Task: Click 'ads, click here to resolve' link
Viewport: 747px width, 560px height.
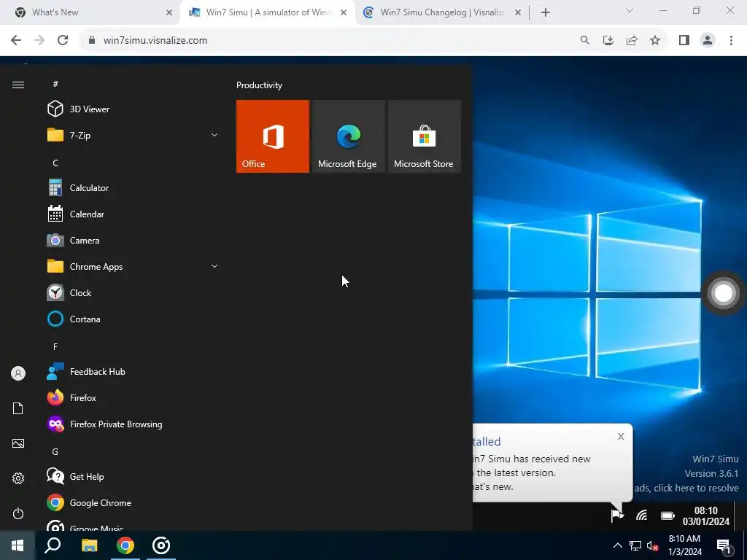Action: click(686, 488)
